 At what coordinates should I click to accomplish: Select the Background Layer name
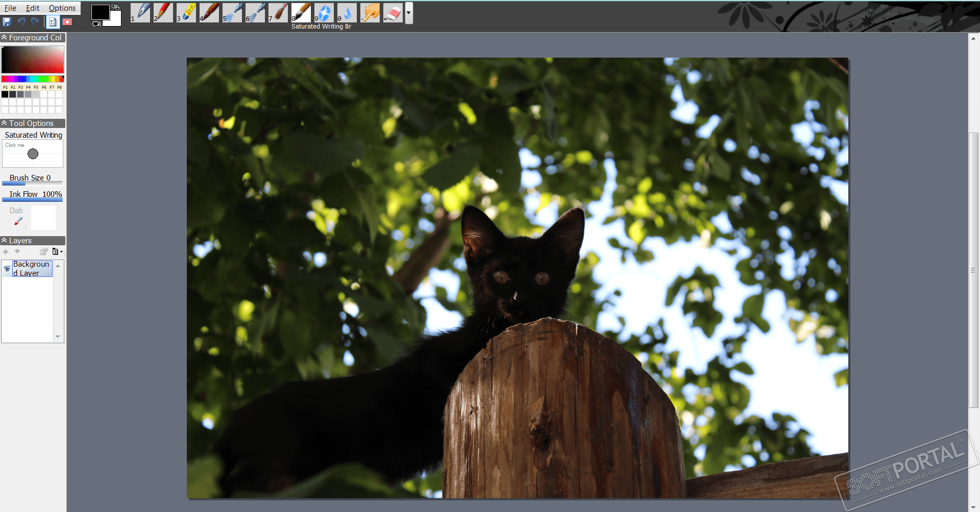(32, 269)
